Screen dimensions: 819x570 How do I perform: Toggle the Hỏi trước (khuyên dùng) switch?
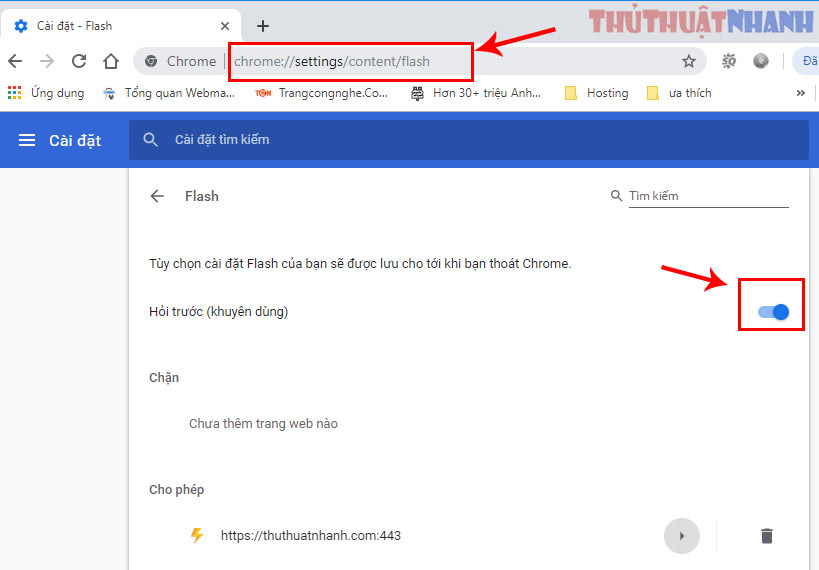pos(773,312)
